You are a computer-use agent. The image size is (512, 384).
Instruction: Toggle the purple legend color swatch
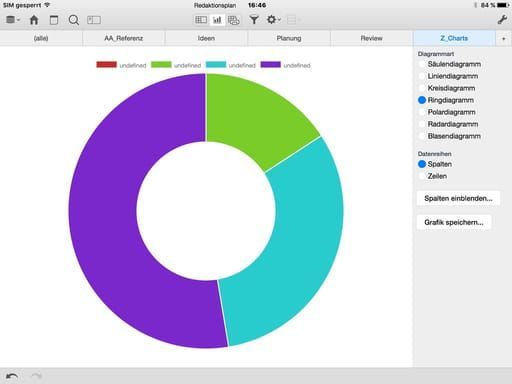pos(270,65)
